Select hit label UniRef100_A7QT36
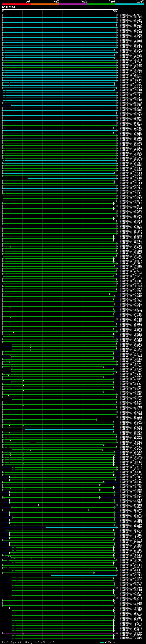 pos(131,153)
